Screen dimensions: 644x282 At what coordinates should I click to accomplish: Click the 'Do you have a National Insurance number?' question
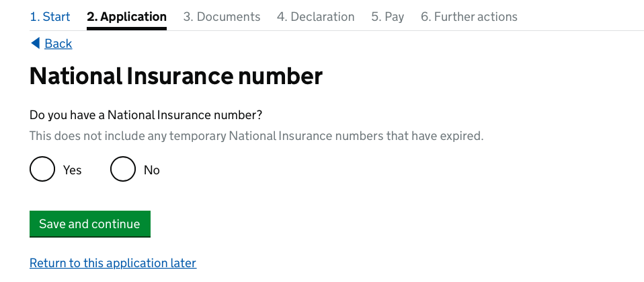(146, 115)
